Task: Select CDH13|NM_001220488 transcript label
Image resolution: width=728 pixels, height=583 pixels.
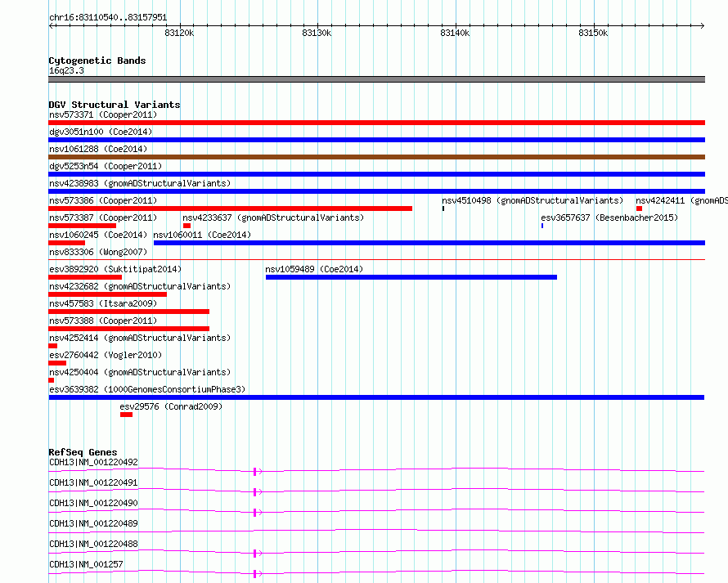Action: 93,544
